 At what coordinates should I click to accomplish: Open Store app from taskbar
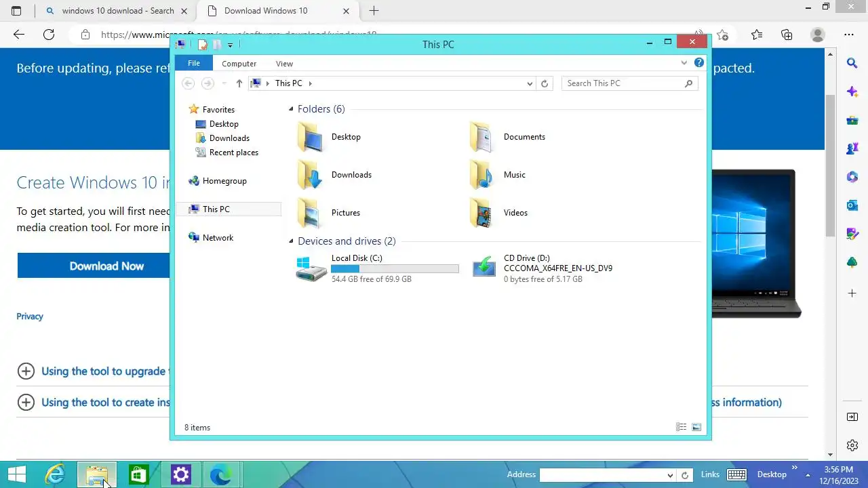click(x=138, y=474)
